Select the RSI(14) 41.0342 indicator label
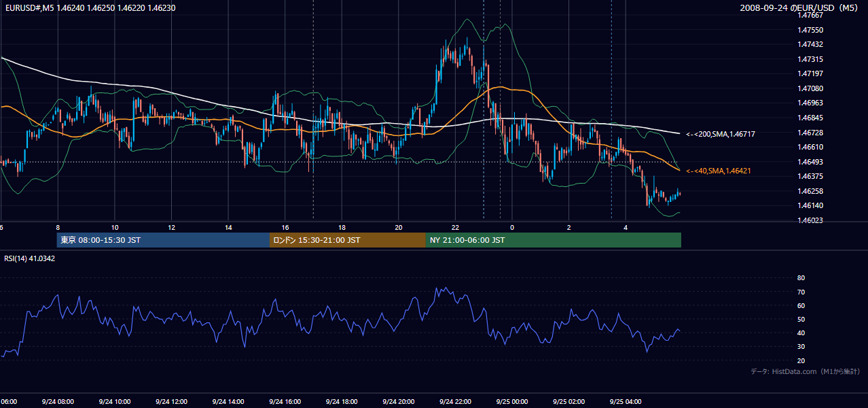The height and width of the screenshot is (408, 868). click(30, 258)
